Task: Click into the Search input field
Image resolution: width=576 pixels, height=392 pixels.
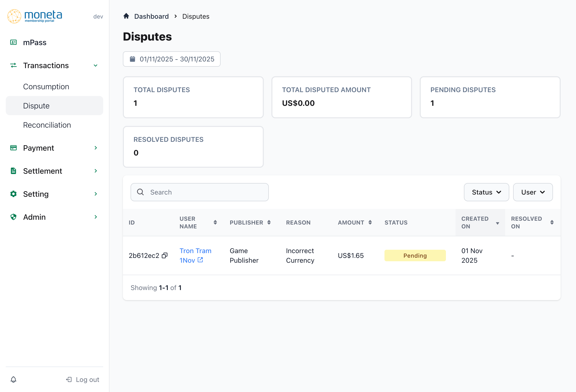Action: (206, 192)
